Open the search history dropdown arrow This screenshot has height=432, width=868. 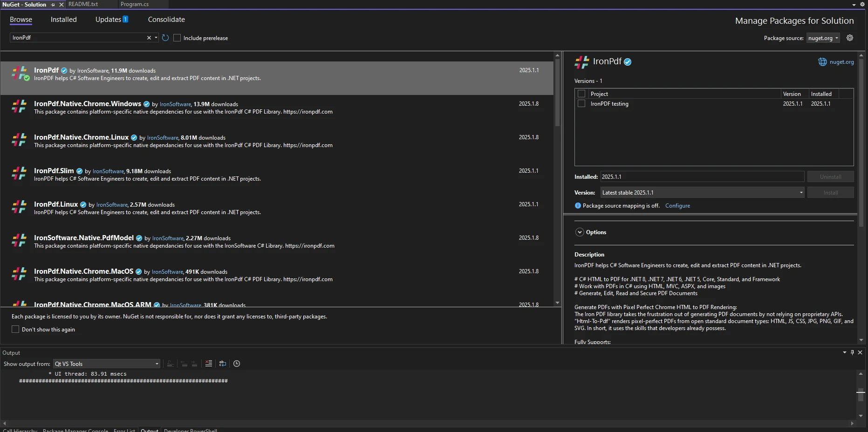[156, 38]
